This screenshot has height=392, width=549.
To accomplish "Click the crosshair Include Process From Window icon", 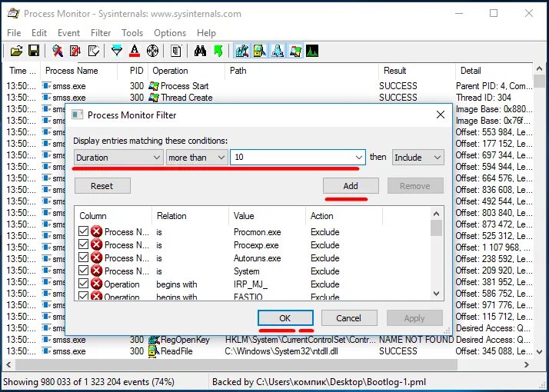I will [x=153, y=51].
